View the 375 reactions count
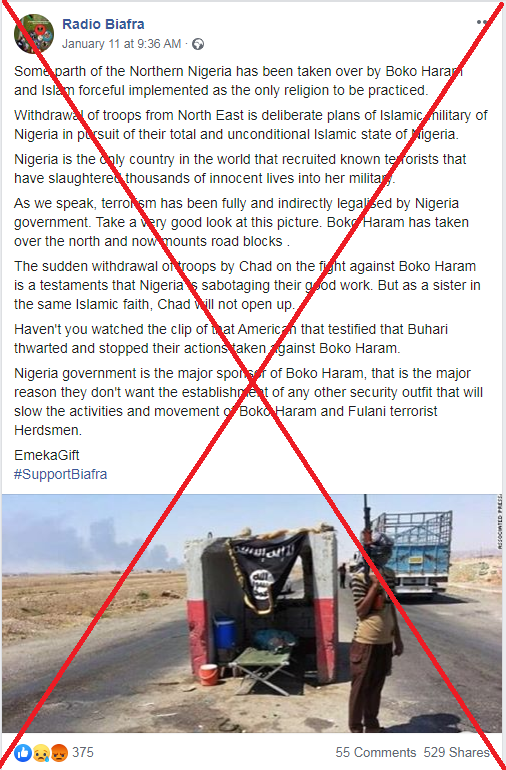 (x=83, y=752)
